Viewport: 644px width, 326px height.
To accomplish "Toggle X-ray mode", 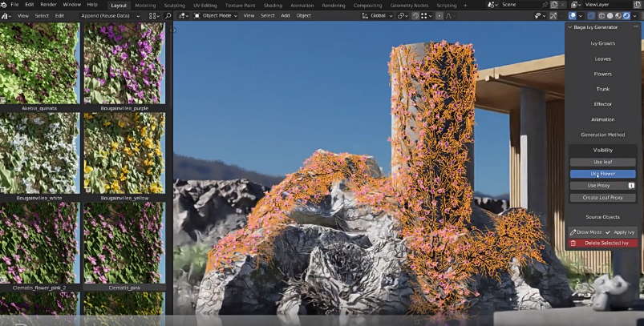I will [x=591, y=15].
